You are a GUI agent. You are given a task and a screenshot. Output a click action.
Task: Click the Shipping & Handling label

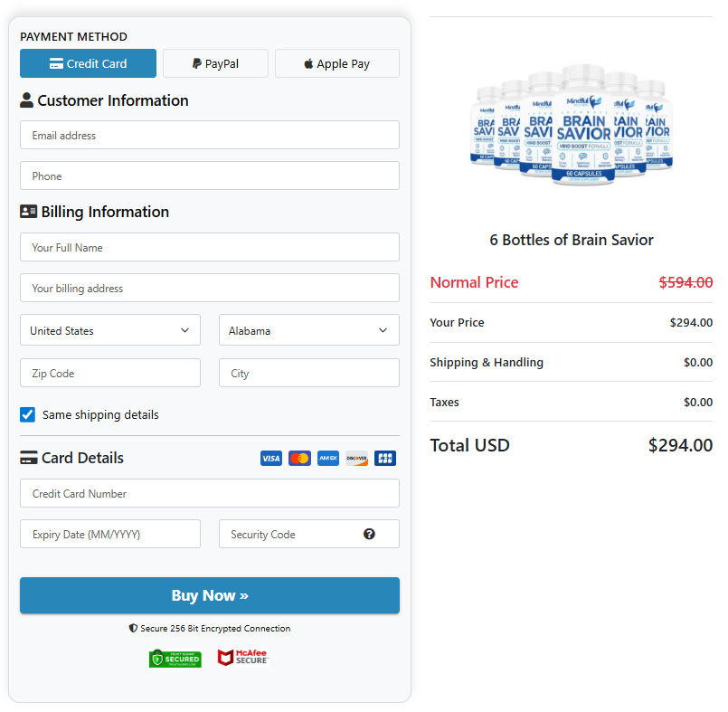pyautogui.click(x=487, y=363)
